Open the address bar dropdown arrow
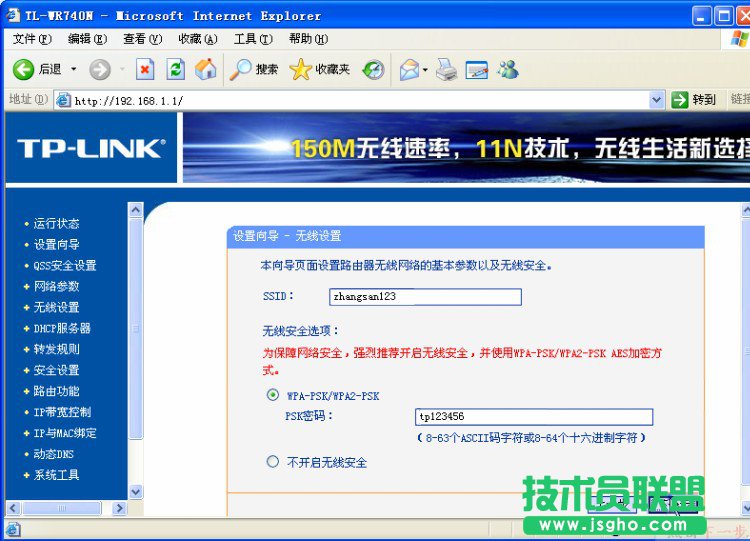Screen dimensions: 750x541 point(657,100)
